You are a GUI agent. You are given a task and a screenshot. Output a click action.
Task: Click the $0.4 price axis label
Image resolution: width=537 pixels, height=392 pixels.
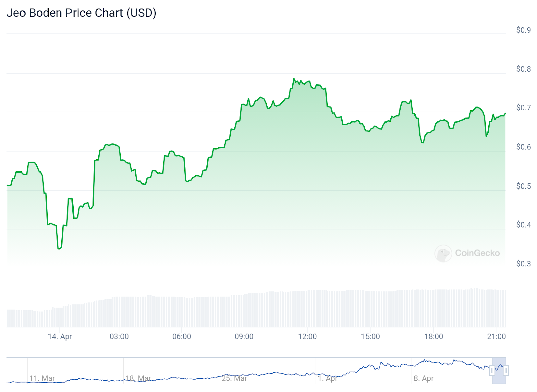tap(523, 225)
